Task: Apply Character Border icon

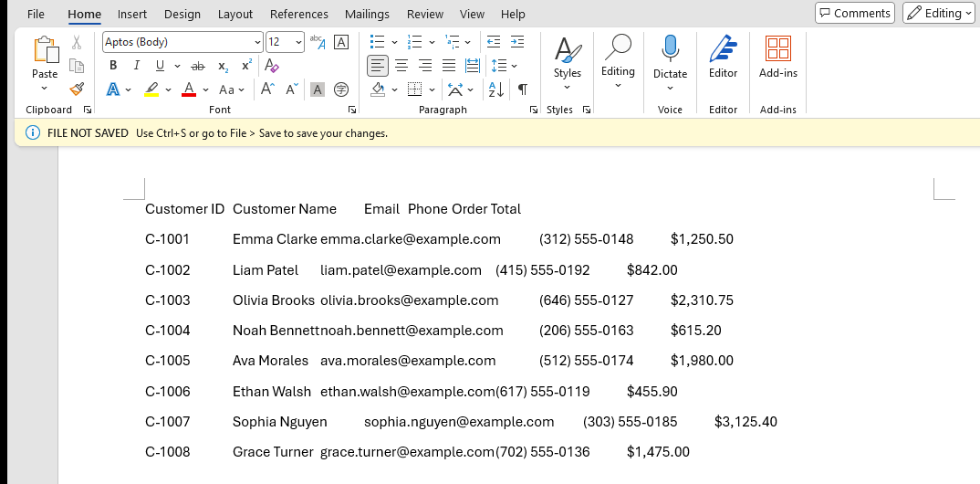Action: click(x=341, y=42)
